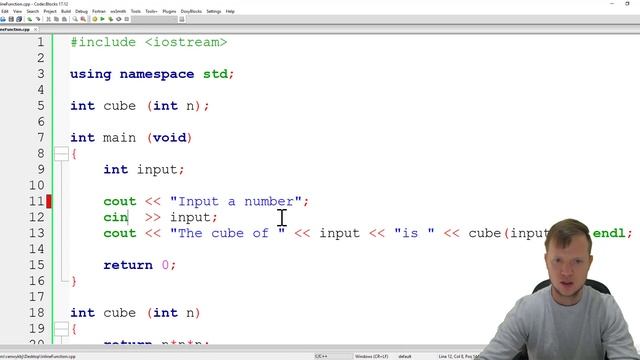Open the Project menu
Screen dimensions: 640x360
click(x=50, y=11)
